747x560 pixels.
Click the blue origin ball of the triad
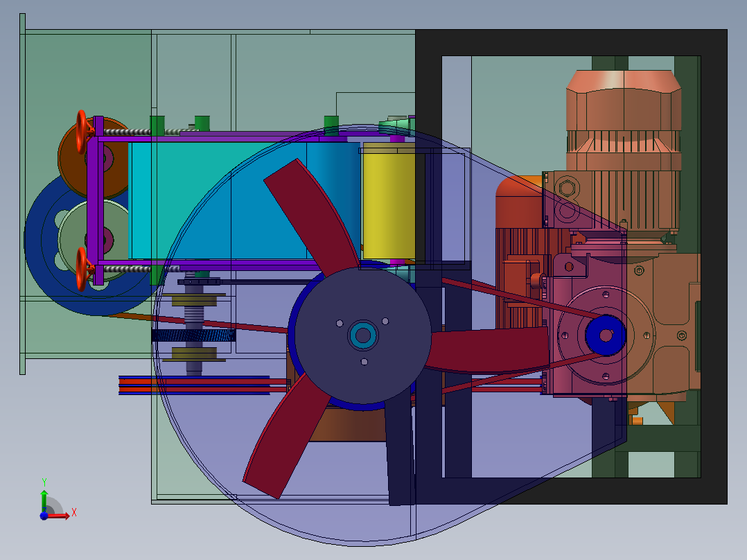pos(44,516)
